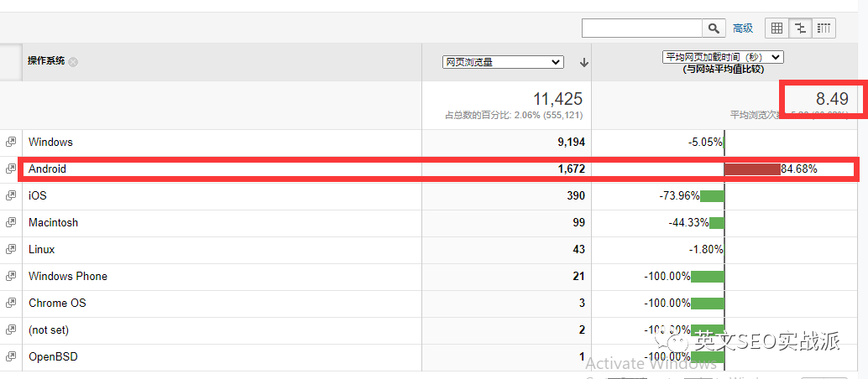Click the Linux -1.80% comparison value

click(x=706, y=250)
